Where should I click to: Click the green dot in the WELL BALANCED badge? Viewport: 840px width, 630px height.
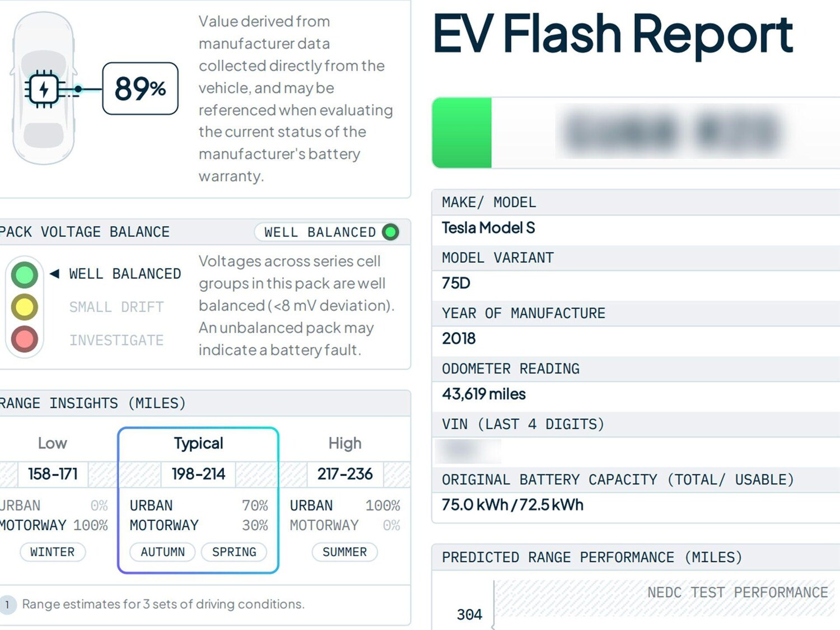coord(390,232)
